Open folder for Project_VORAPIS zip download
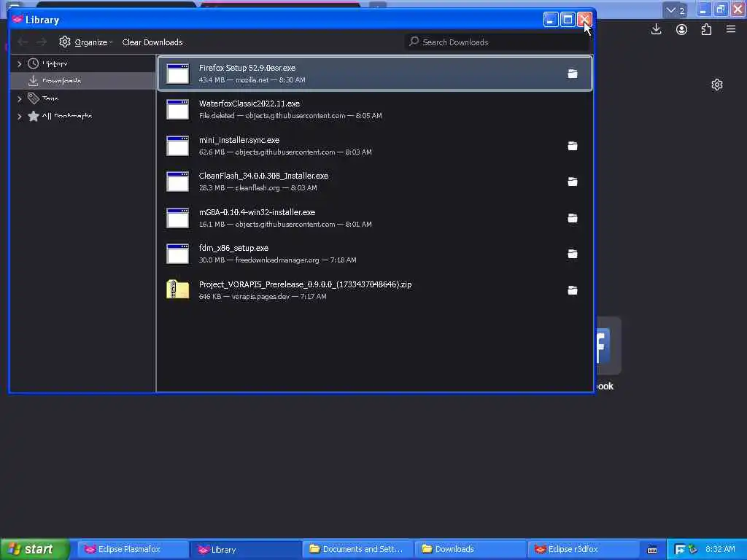Viewport: 747px width, 560px height. point(572,290)
